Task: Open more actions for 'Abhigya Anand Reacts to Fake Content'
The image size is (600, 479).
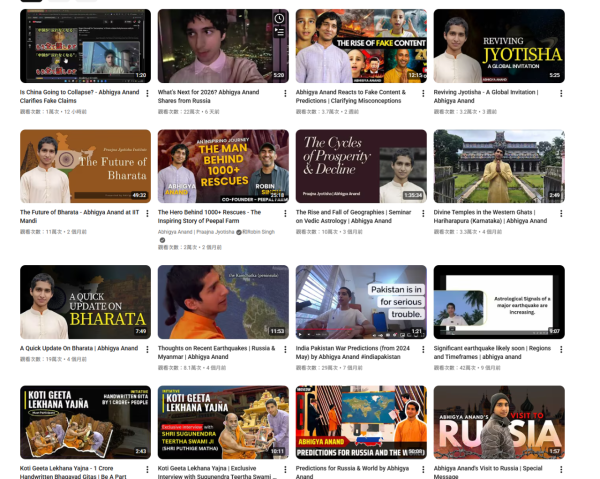Action: click(x=424, y=93)
